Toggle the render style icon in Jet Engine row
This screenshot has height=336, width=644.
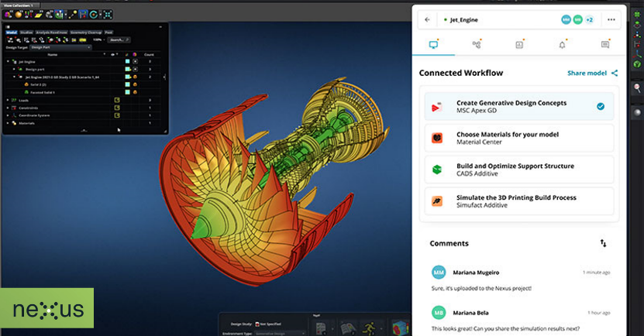point(135,61)
